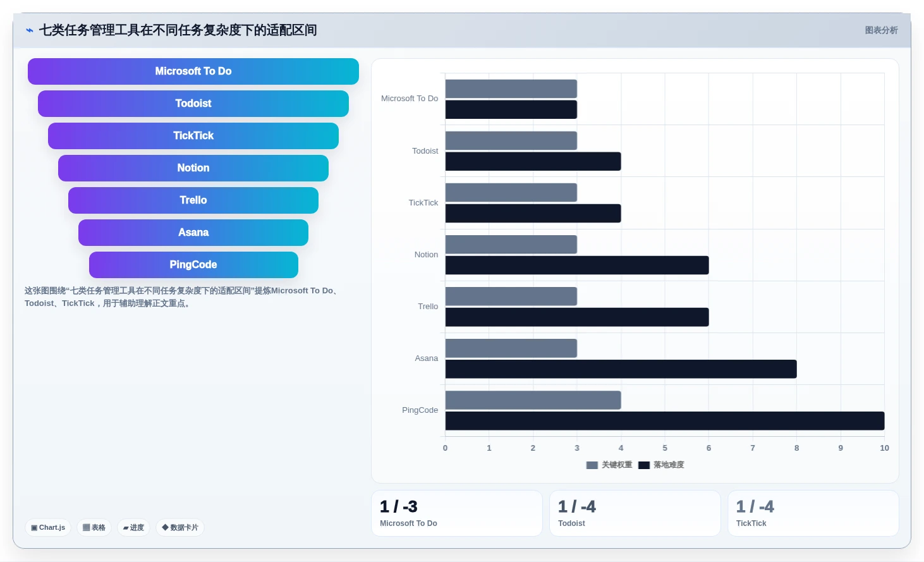Click the Trello y-axis label

(x=428, y=307)
